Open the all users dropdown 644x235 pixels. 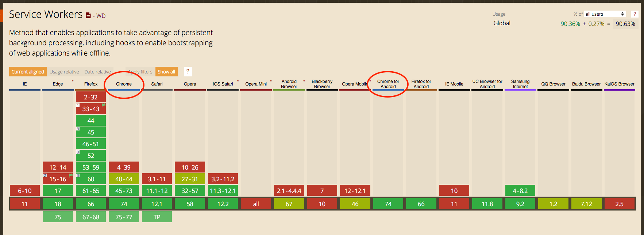coord(605,14)
